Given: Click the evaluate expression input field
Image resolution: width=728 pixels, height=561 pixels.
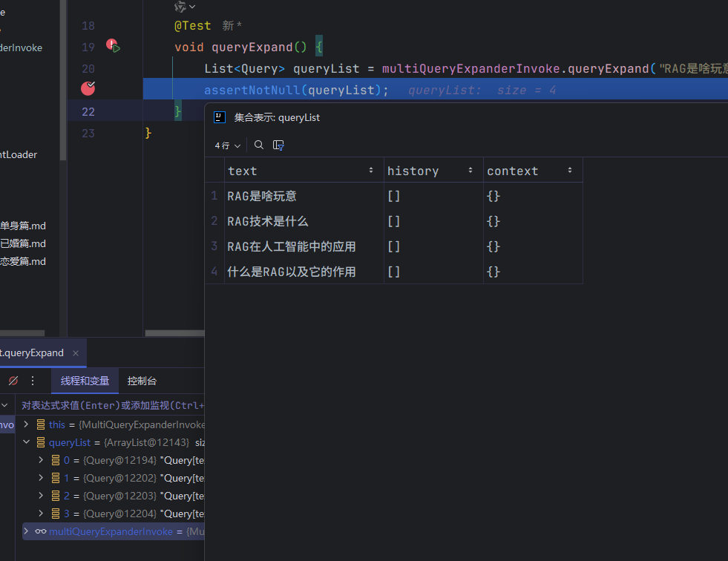Looking at the screenshot, I should (111, 405).
